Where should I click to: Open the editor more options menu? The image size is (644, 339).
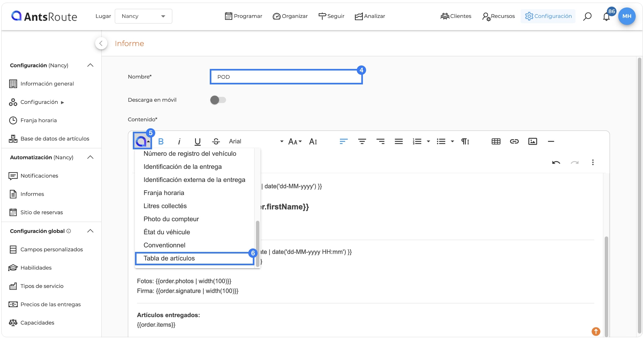click(x=593, y=162)
